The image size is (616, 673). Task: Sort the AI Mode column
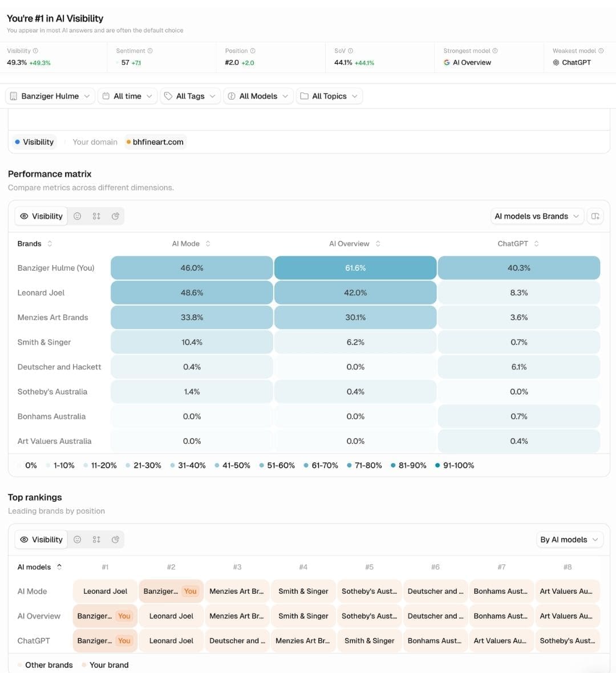pos(208,244)
